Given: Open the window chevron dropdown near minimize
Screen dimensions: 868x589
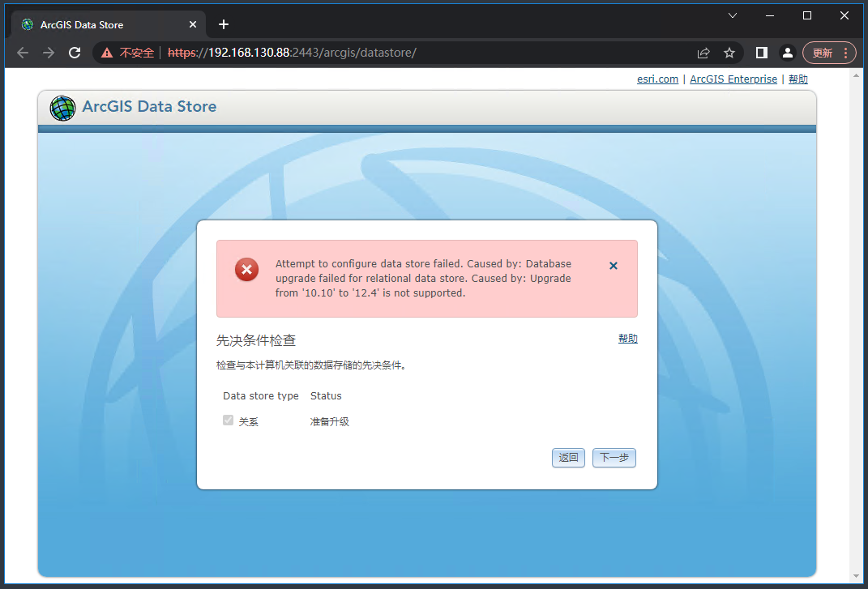Looking at the screenshot, I should coord(733,15).
